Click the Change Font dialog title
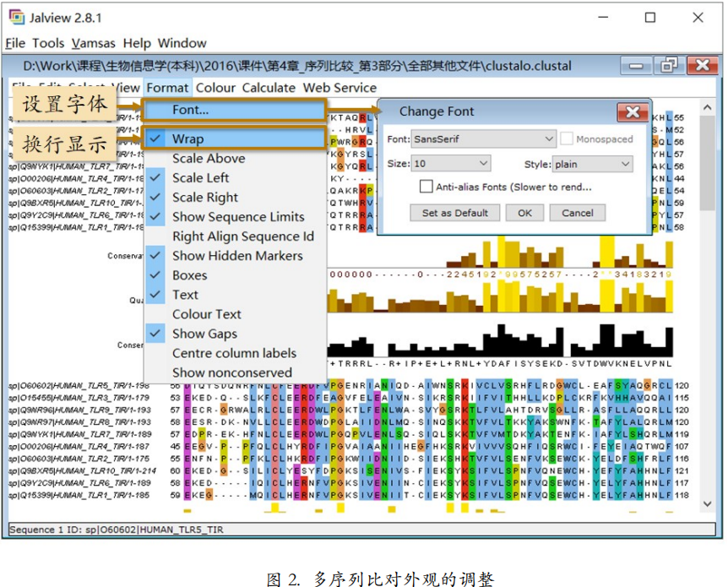 tap(437, 111)
